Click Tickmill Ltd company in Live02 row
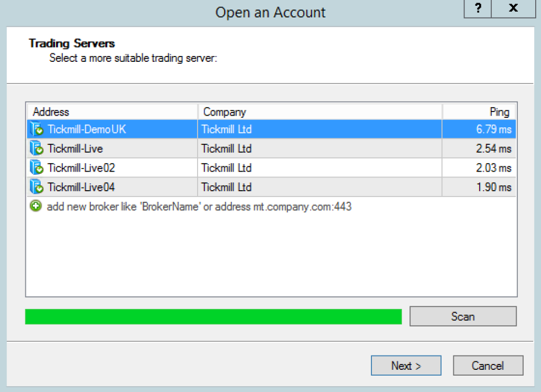The width and height of the screenshot is (541, 392). click(x=226, y=167)
